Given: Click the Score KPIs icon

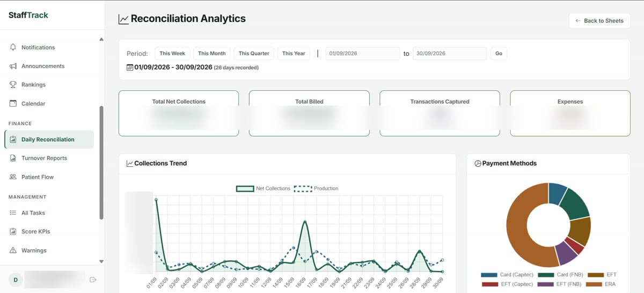Looking at the screenshot, I should 13,232.
